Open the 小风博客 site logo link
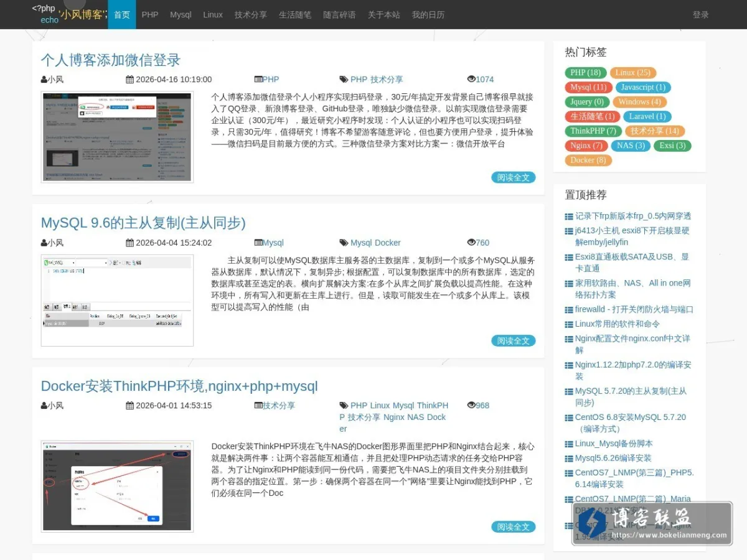 (70, 14)
